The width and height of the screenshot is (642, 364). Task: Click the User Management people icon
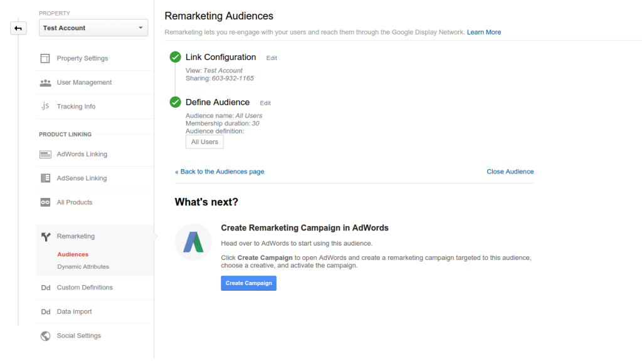point(45,83)
